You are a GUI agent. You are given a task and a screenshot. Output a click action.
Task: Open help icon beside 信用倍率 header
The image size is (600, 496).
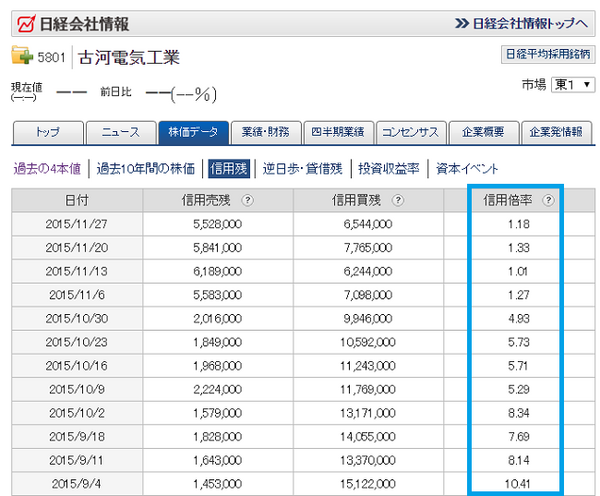pyautogui.click(x=548, y=200)
